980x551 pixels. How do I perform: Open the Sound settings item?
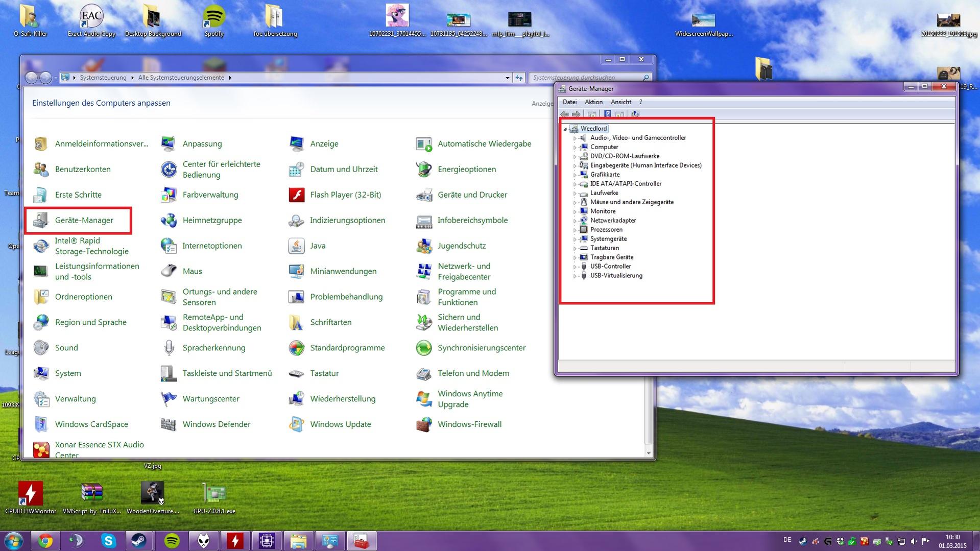click(x=66, y=348)
